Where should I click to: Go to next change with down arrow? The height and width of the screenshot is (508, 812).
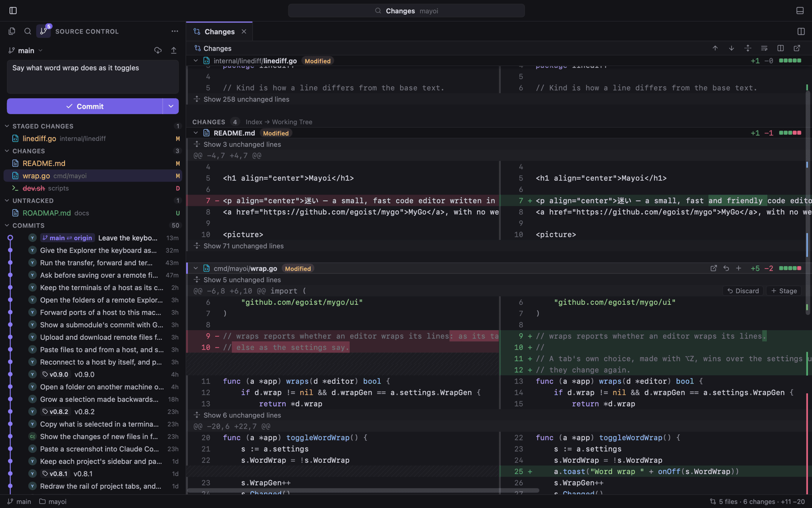(731, 48)
